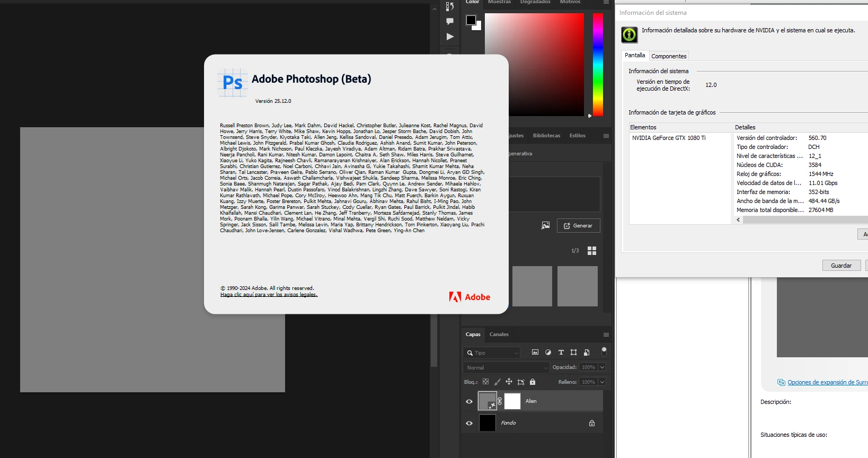Click the expansion options icon beside Opciones link
This screenshot has height=458, width=868.
(781, 382)
